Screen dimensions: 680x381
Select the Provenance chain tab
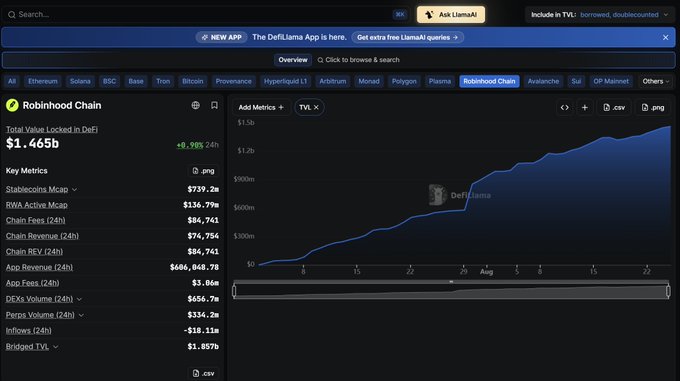point(233,81)
